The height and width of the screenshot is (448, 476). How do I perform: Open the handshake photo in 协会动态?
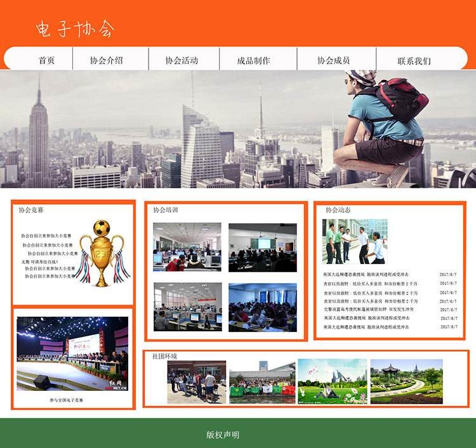[354, 242]
